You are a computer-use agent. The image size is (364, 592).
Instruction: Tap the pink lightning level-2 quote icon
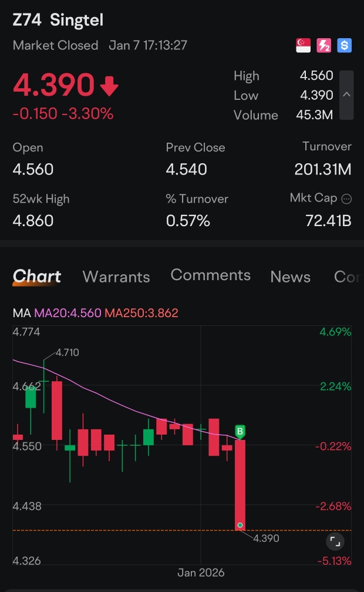[323, 46]
